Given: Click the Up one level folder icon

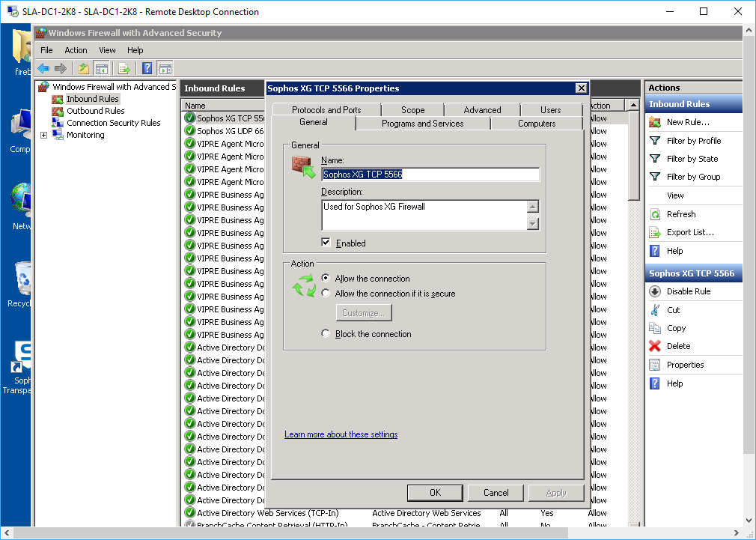Looking at the screenshot, I should (84, 68).
